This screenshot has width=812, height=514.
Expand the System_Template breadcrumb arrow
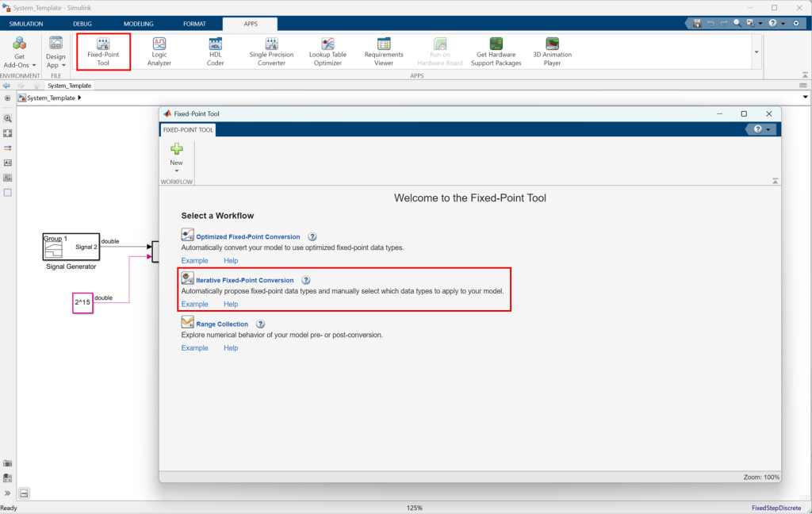pyautogui.click(x=79, y=98)
